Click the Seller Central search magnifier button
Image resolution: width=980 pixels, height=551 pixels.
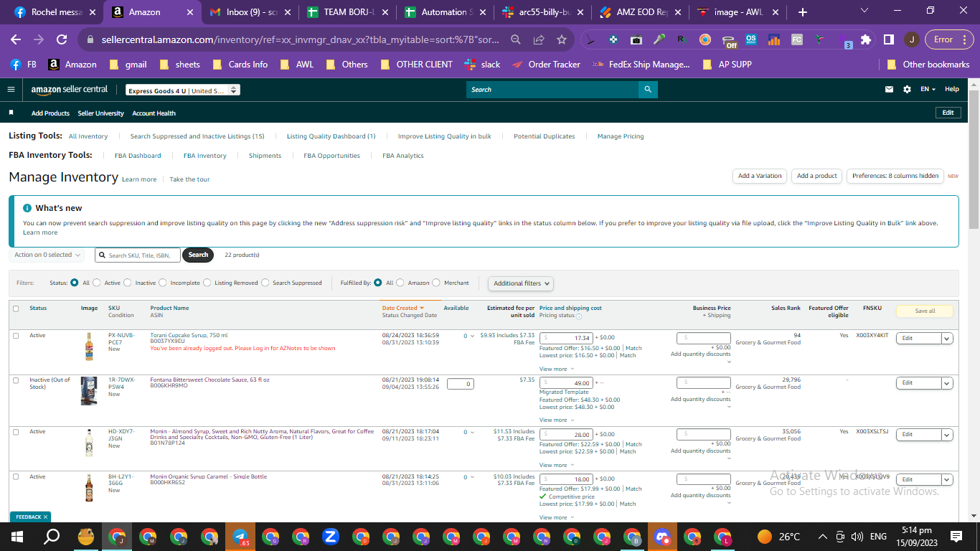648,90
